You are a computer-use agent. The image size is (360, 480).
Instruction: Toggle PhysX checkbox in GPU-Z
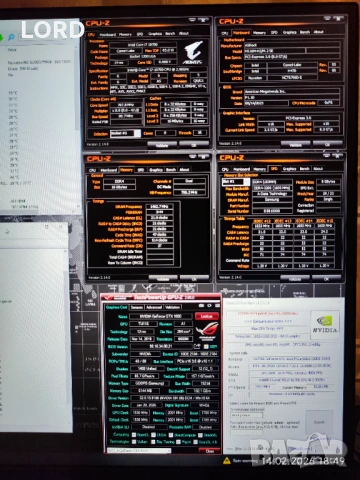(x=178, y=442)
